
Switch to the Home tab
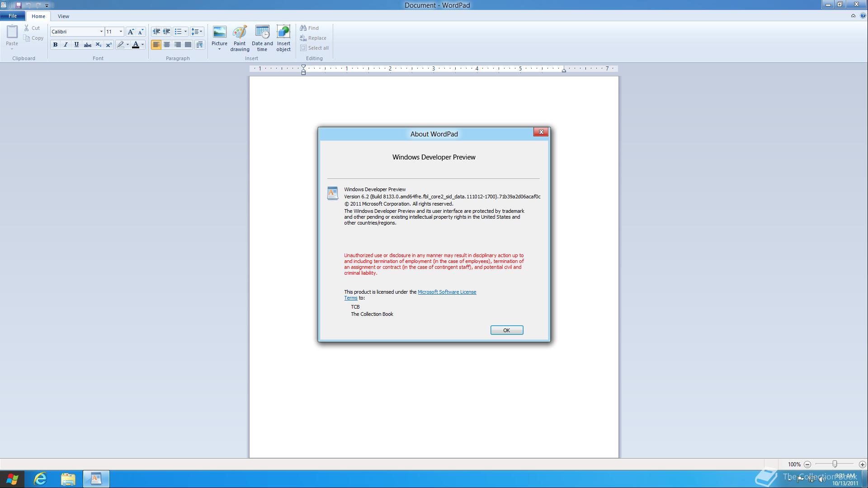[x=38, y=16]
